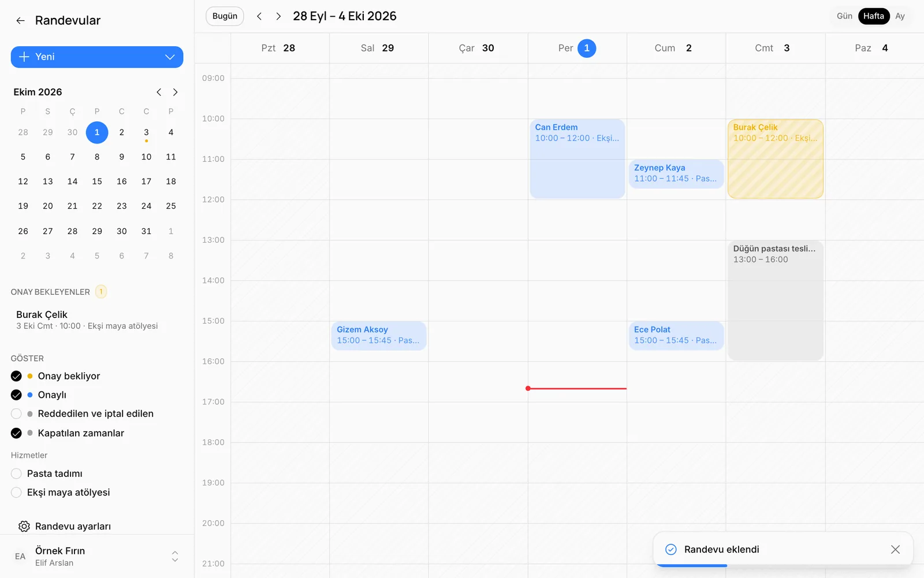Expand the Örnek Fırın account switcher
This screenshot has height=578, width=924.
175,556
